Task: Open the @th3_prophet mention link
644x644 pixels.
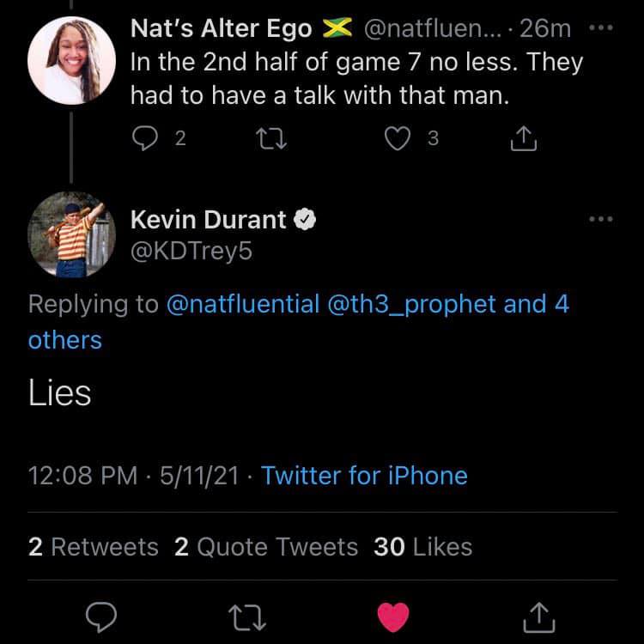Action: [x=412, y=304]
